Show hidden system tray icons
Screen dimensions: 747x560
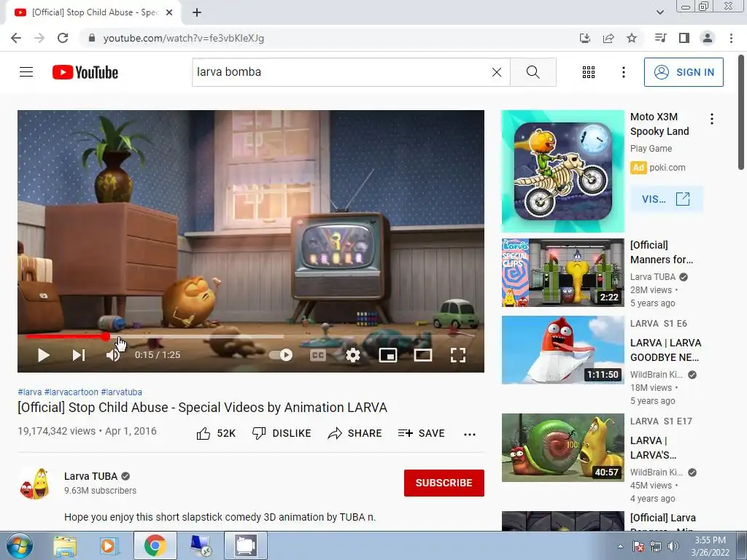click(x=620, y=546)
